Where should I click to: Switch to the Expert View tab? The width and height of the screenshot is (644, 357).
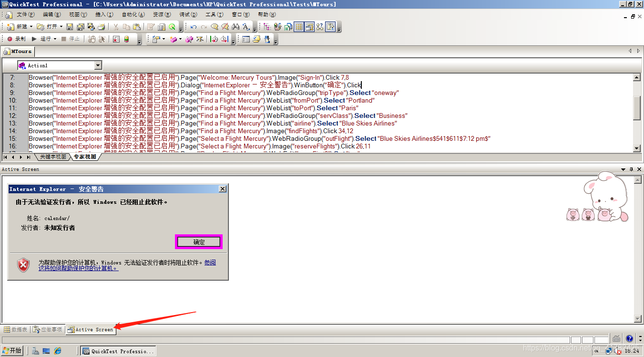(x=84, y=157)
